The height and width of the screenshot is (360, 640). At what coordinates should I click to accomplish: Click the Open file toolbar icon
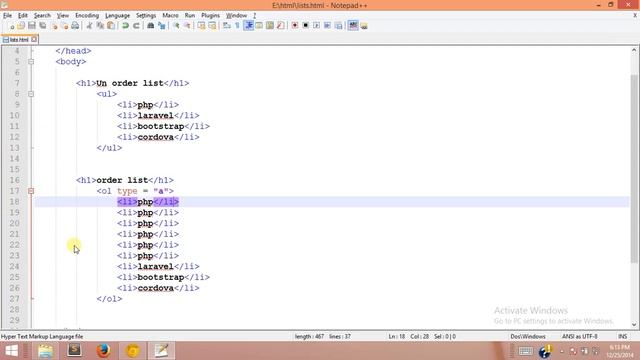pos(21,26)
